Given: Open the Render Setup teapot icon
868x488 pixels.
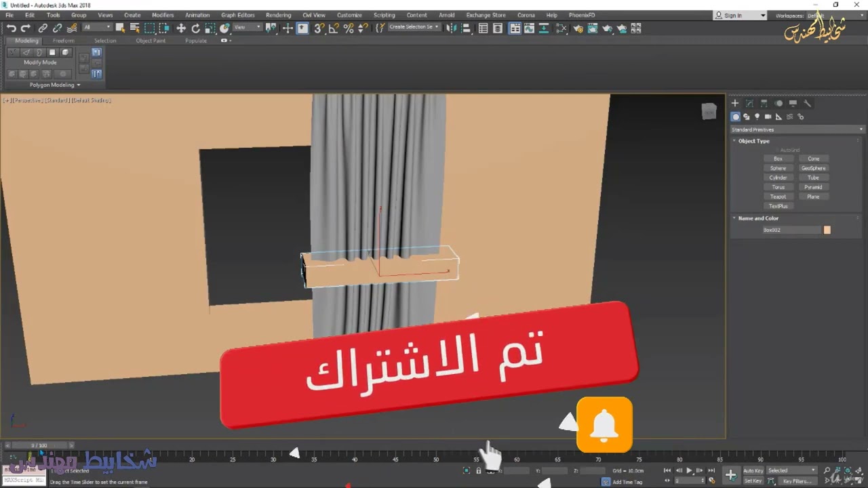Looking at the screenshot, I should pyautogui.click(x=578, y=28).
